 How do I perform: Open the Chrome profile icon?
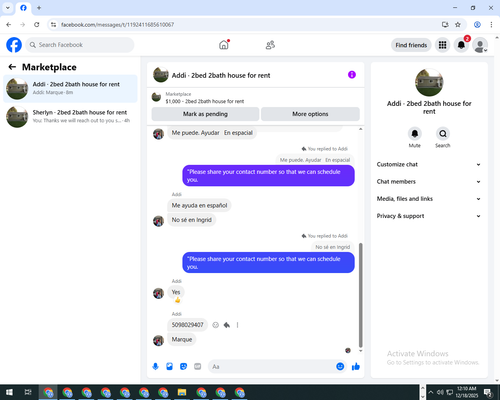point(477,25)
